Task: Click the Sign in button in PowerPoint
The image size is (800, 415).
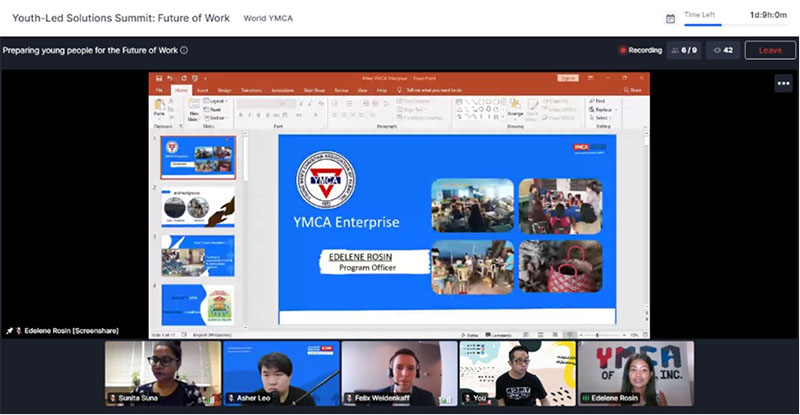Action: click(568, 78)
